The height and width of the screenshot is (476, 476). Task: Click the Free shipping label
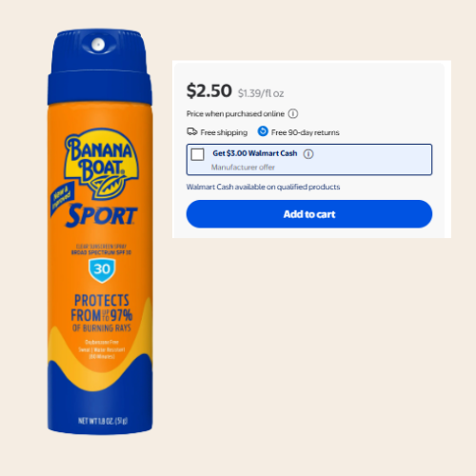point(224,132)
